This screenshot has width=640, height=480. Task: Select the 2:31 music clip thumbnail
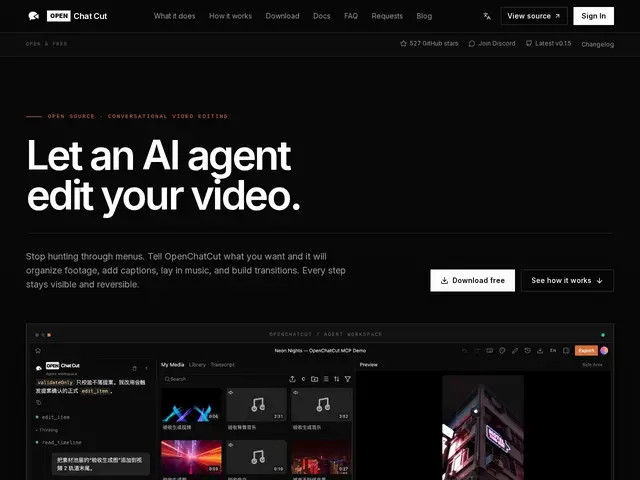pos(256,404)
